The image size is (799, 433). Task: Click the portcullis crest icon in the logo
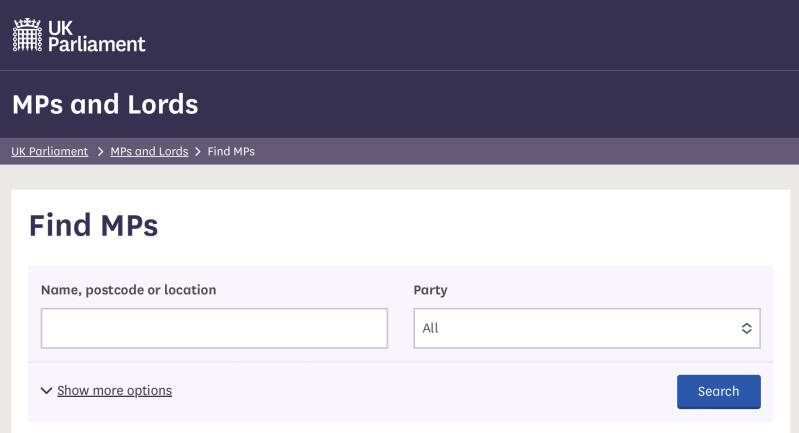(x=28, y=35)
